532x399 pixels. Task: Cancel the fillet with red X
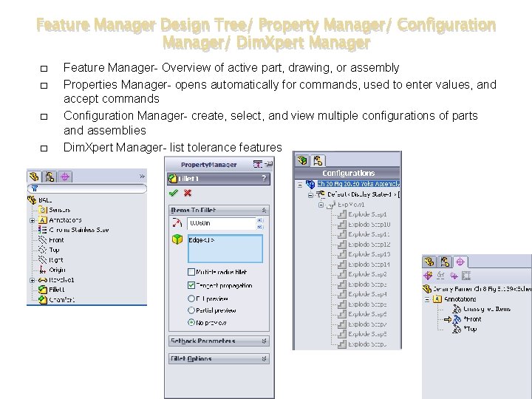coord(188,193)
